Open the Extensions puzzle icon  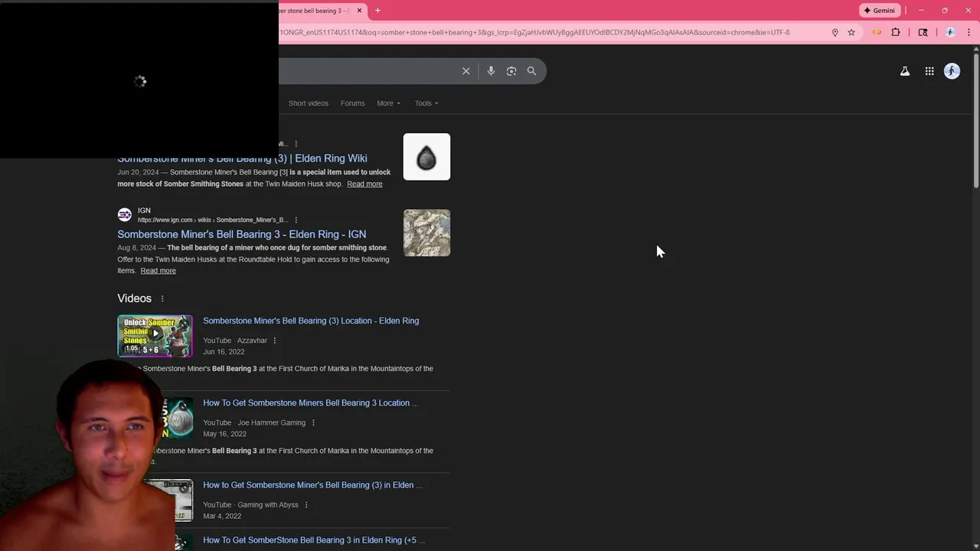tap(896, 32)
